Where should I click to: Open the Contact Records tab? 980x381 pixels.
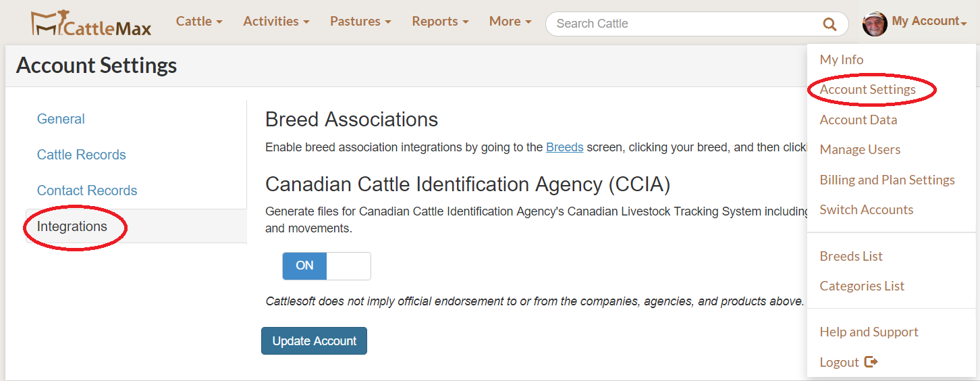[87, 190]
